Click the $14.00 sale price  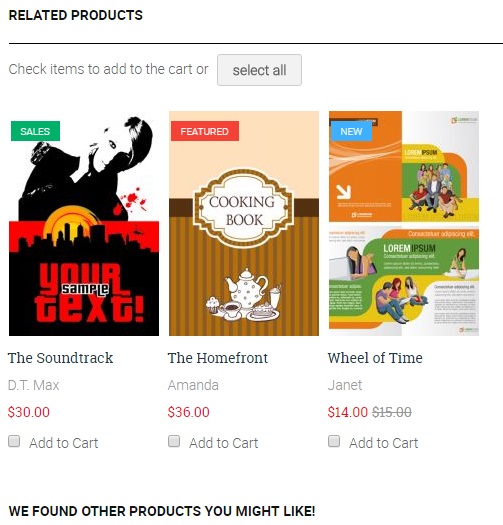click(x=348, y=412)
